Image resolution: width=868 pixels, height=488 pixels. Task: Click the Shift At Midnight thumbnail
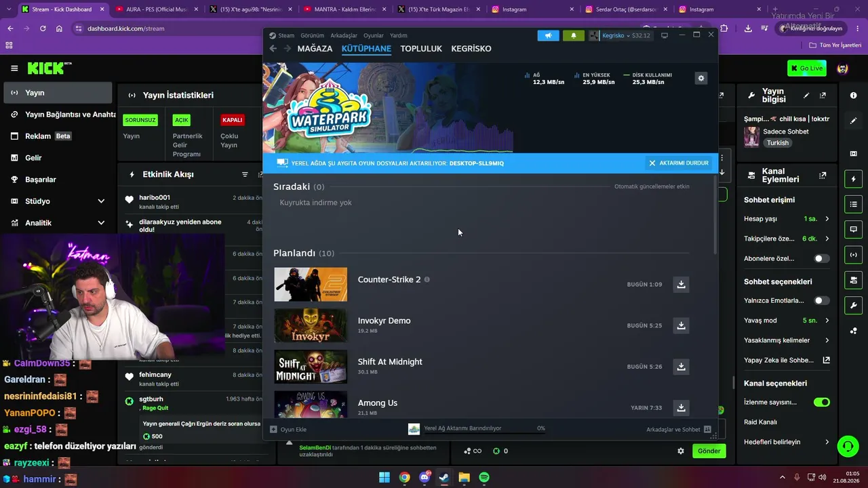click(x=311, y=367)
